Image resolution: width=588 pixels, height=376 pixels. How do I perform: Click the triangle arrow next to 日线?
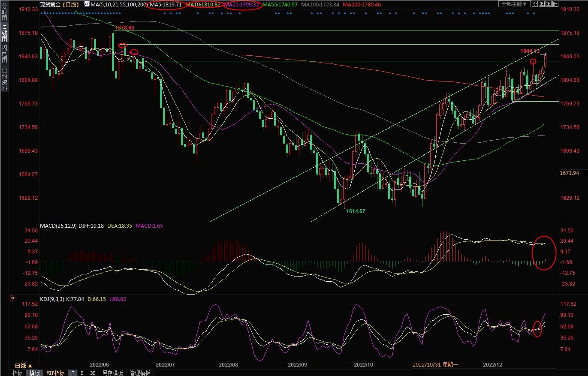point(30,366)
